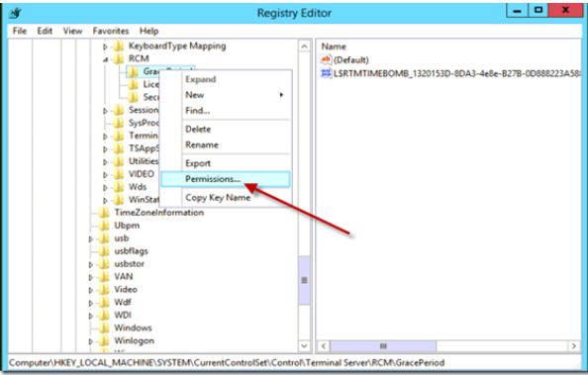The image size is (588, 375).
Task: Select the Ubpm key label
Action: coord(127,226)
